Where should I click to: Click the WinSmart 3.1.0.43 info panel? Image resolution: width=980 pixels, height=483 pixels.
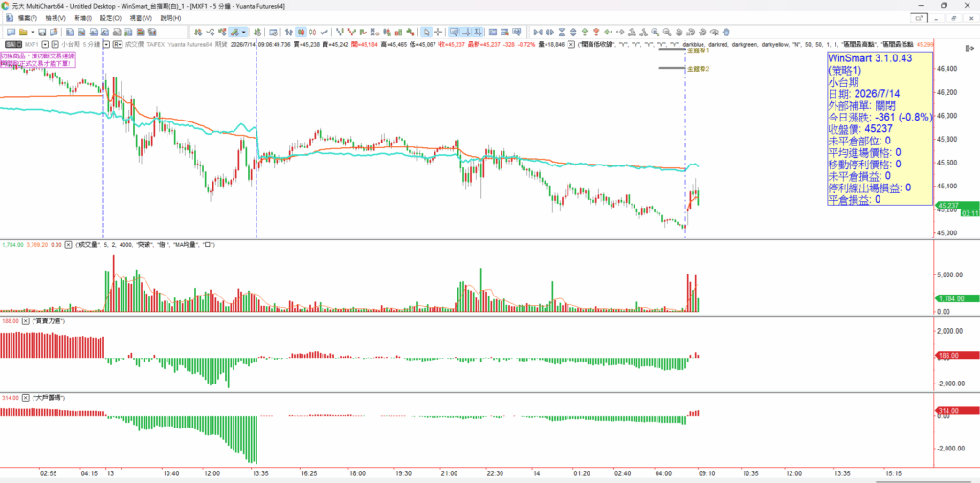point(880,129)
